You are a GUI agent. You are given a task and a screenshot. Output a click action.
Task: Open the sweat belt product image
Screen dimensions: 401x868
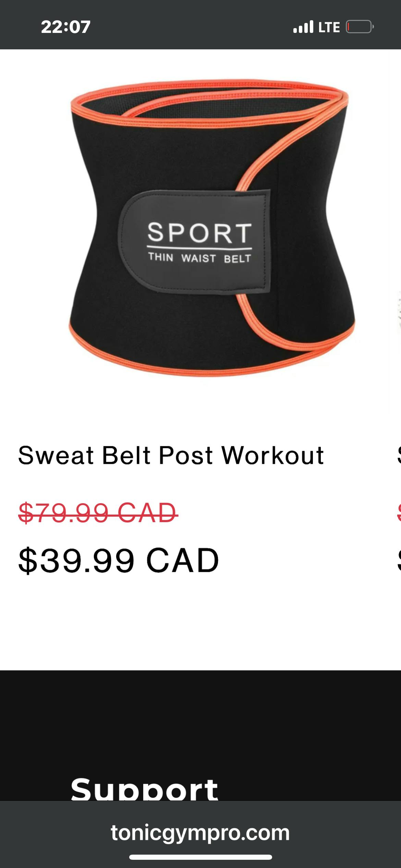pyautogui.click(x=212, y=229)
